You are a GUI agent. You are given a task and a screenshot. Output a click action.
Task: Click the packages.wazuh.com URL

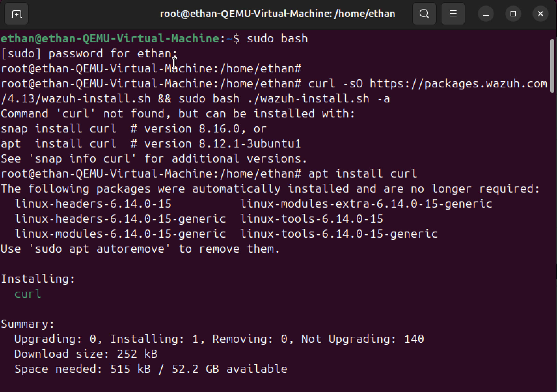(x=458, y=84)
